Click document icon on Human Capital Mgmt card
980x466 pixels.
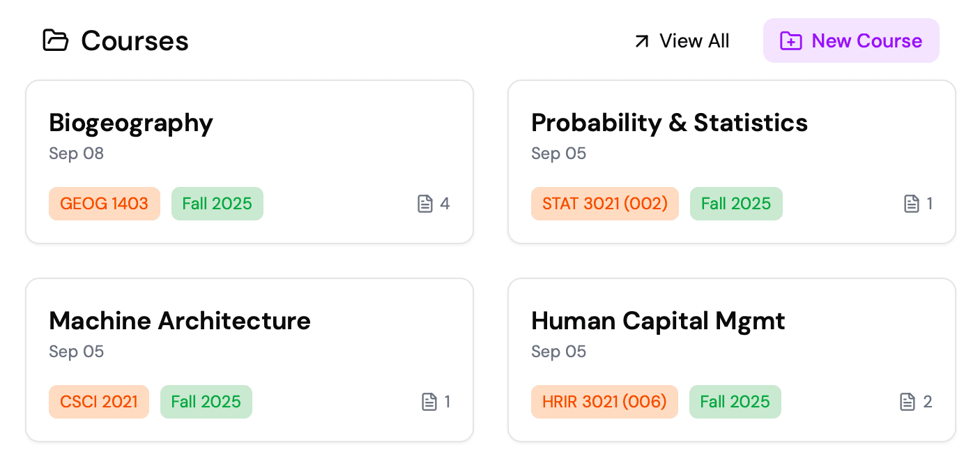tap(908, 402)
